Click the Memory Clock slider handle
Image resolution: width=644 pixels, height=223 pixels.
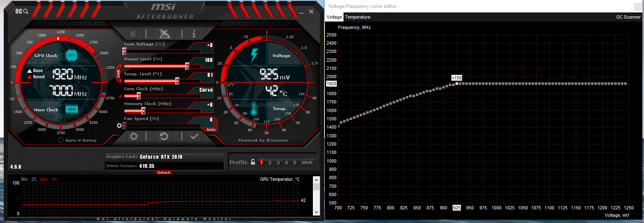click(143, 111)
